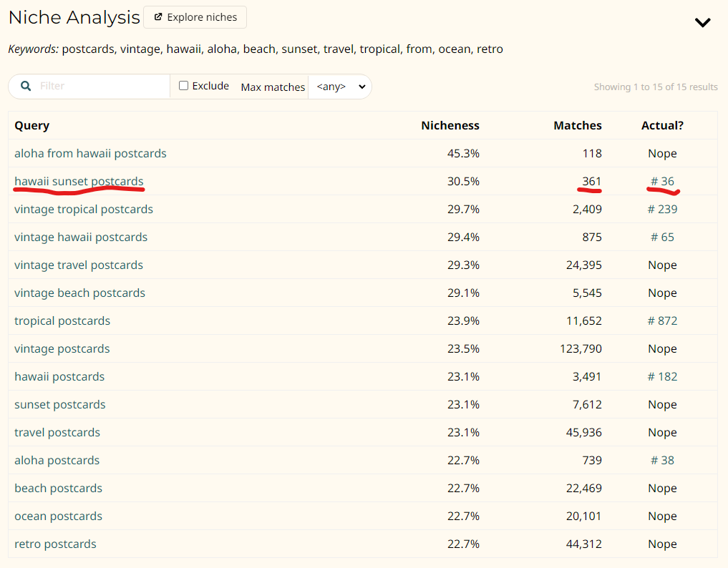
Task: Open the Max matches <any> dropdown
Action: pyautogui.click(x=340, y=87)
